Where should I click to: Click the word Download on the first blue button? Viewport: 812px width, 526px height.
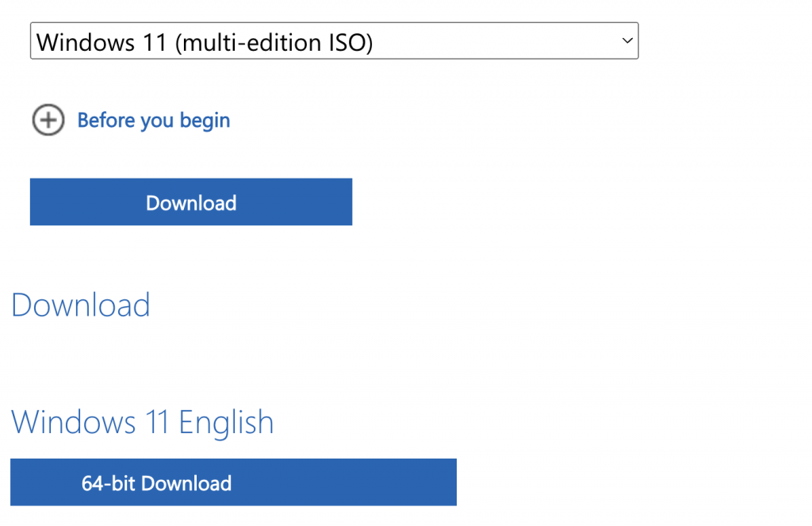point(191,202)
